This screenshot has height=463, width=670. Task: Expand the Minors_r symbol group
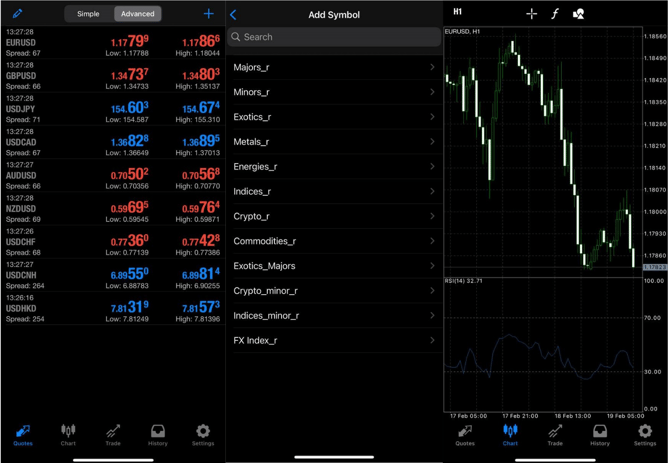(x=334, y=92)
